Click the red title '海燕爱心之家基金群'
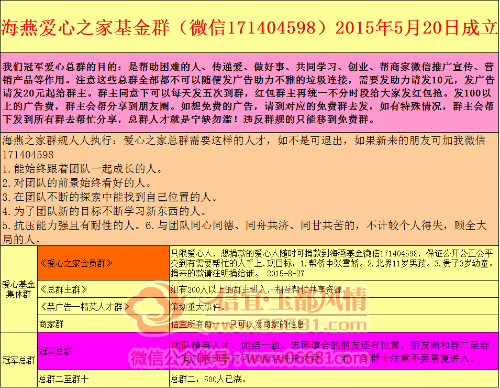Screen dimensions: 500x388 85,28
